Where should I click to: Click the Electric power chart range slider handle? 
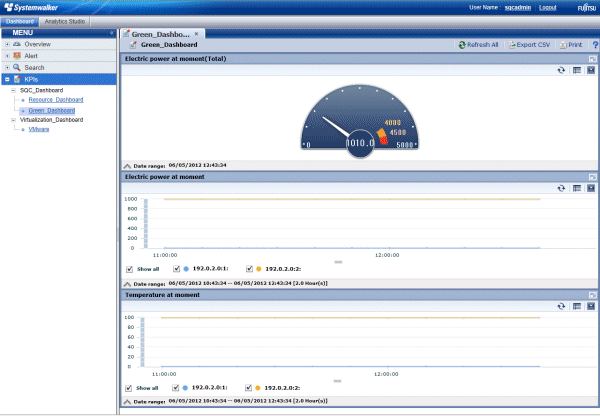pyautogui.click(x=338, y=262)
